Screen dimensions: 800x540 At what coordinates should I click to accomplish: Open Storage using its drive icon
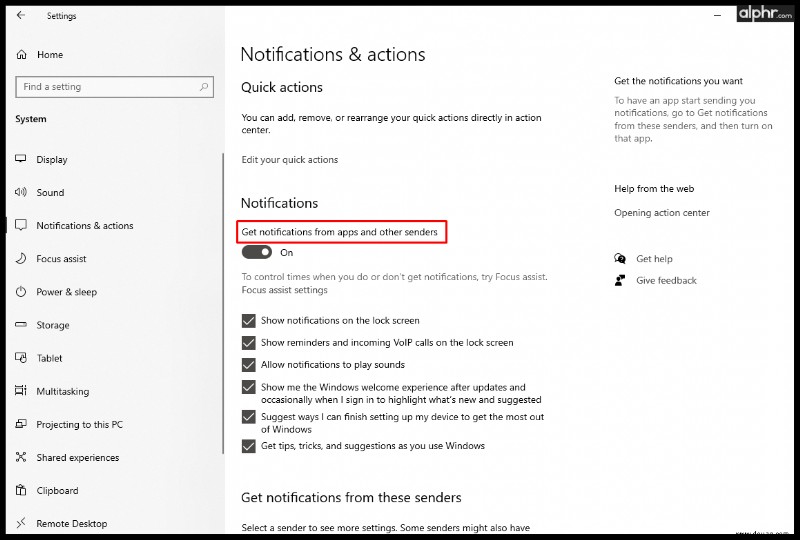(21, 325)
